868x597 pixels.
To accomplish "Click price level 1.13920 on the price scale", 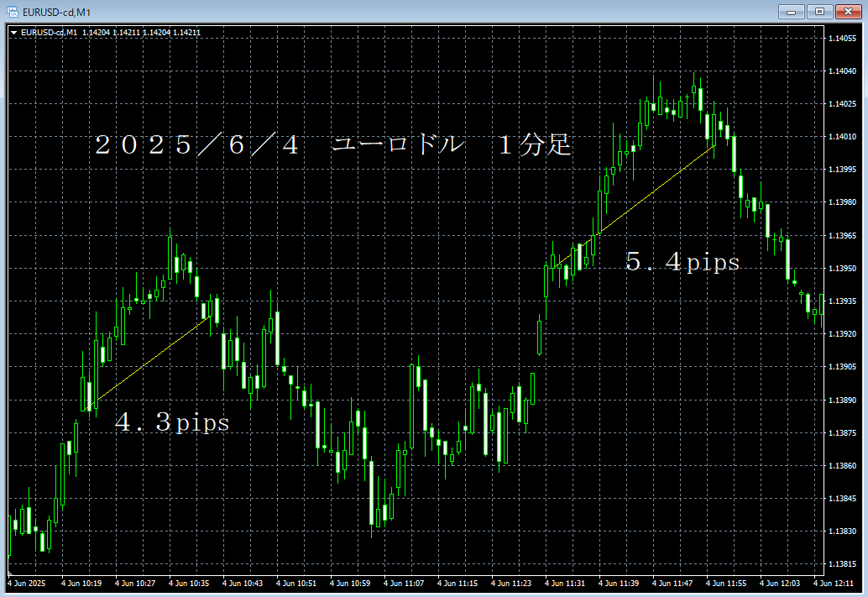I will pyautogui.click(x=842, y=334).
